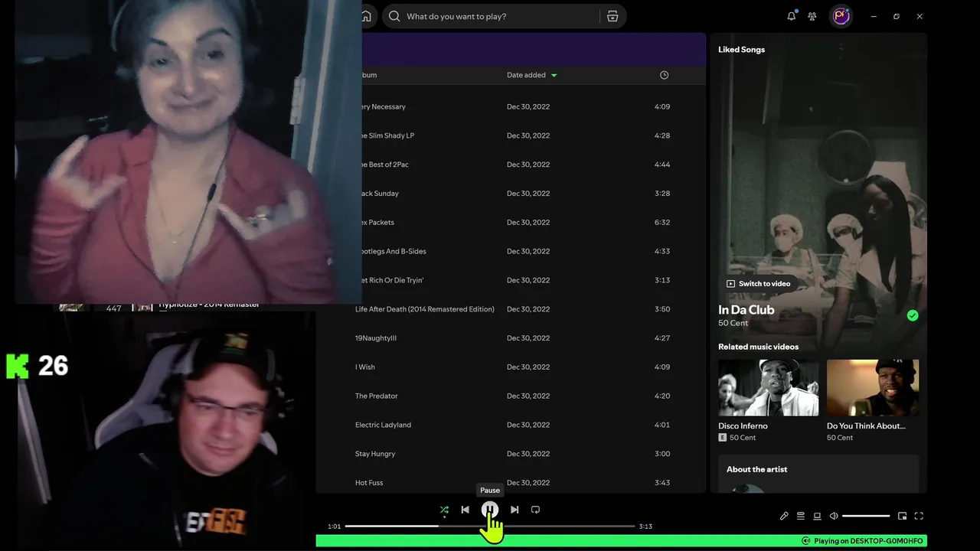Screen dimensions: 980x551
Task: Sort by duration clock icon header
Action: coord(664,75)
